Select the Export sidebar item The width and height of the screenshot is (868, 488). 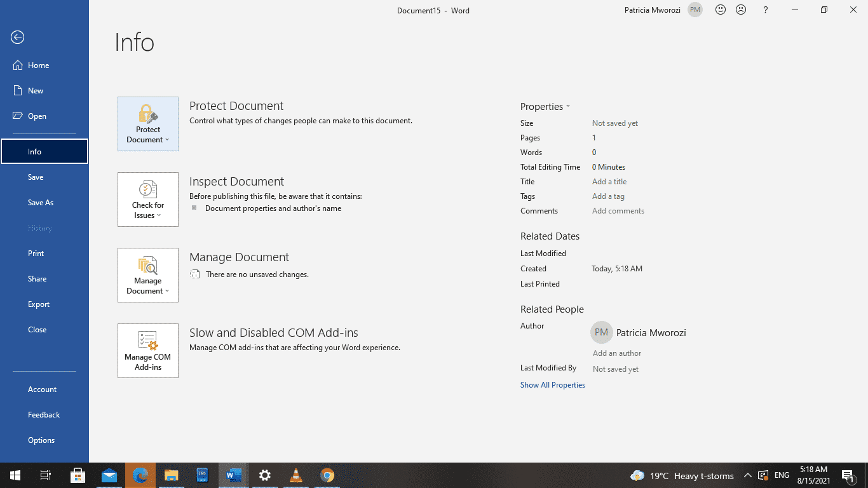(39, 304)
